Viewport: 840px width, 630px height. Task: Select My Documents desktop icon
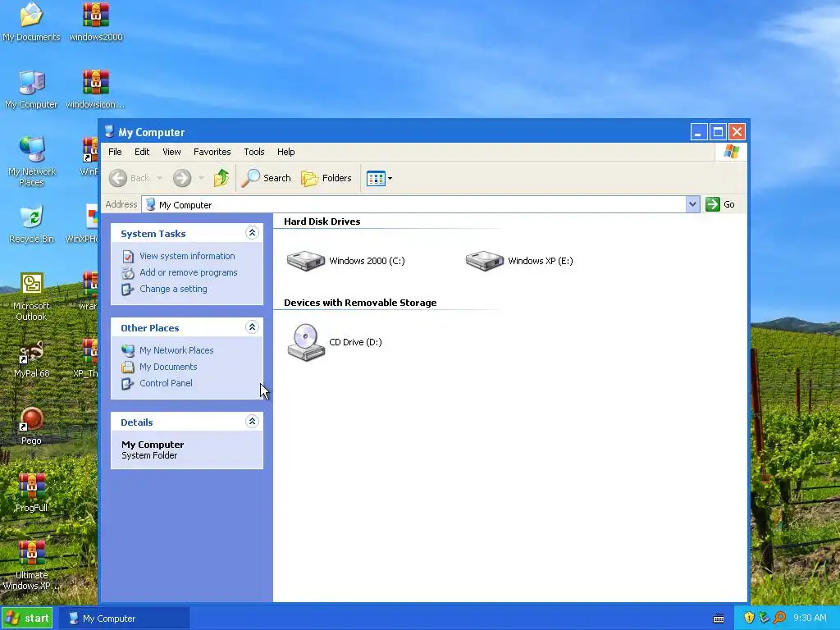(31, 21)
